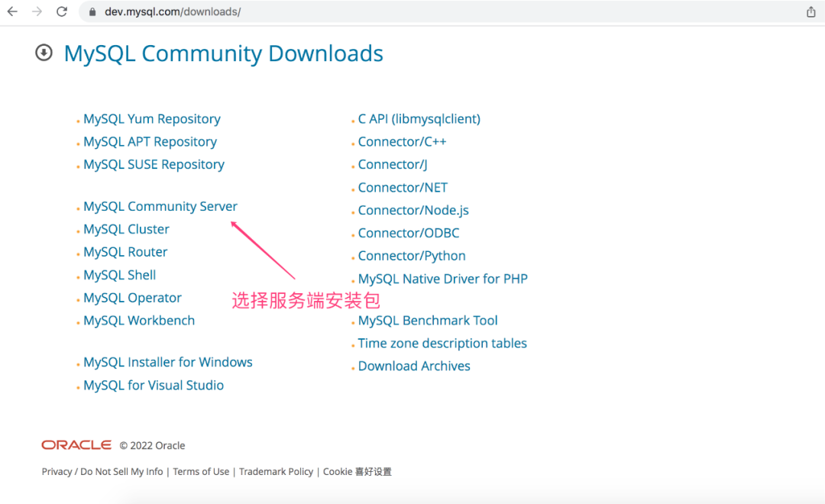Image resolution: width=825 pixels, height=504 pixels.
Task: Open Download Archives link
Action: pos(414,367)
